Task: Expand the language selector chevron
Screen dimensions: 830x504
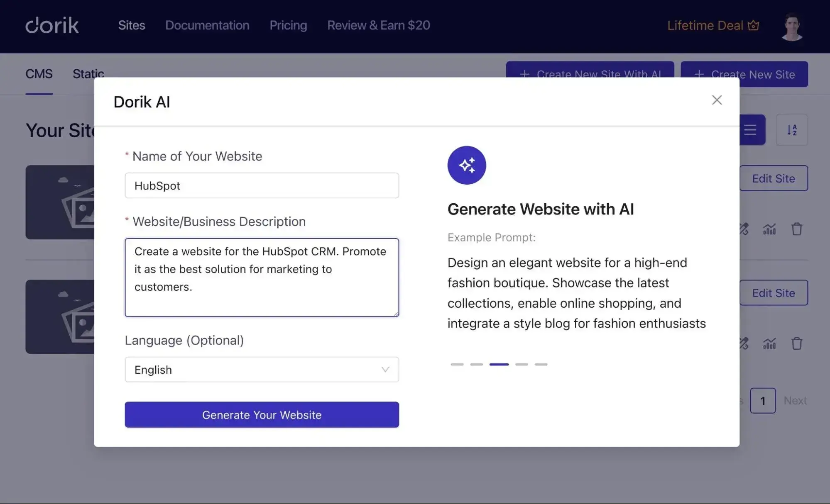Action: (x=385, y=369)
